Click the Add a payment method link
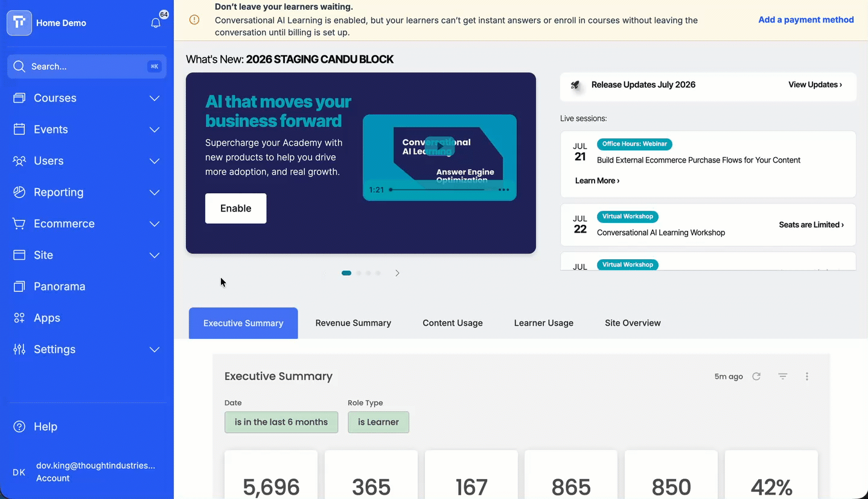 (806, 20)
